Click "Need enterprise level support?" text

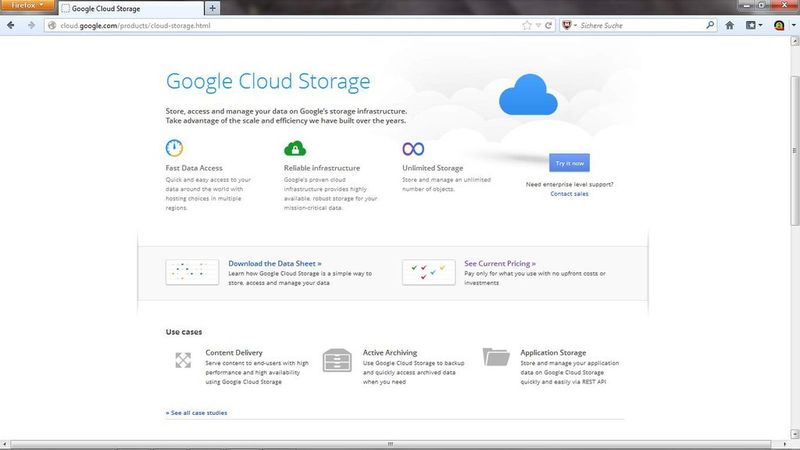(569, 184)
